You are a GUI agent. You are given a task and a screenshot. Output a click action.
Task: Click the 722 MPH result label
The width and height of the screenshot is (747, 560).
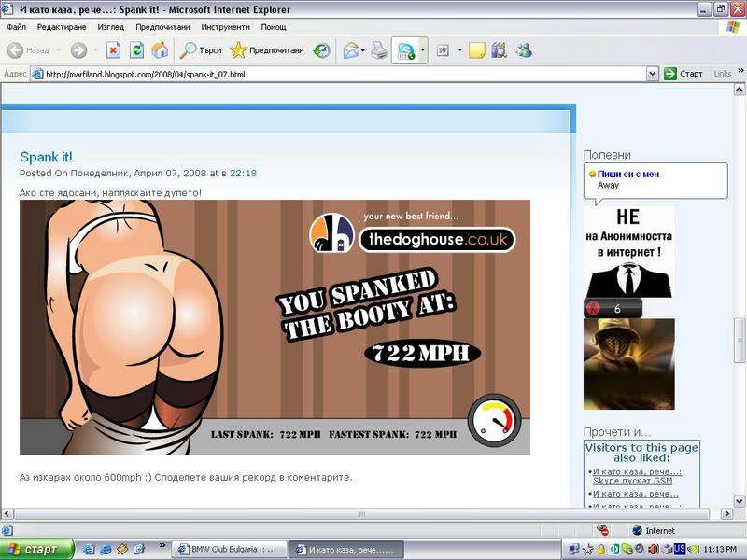[x=423, y=353]
